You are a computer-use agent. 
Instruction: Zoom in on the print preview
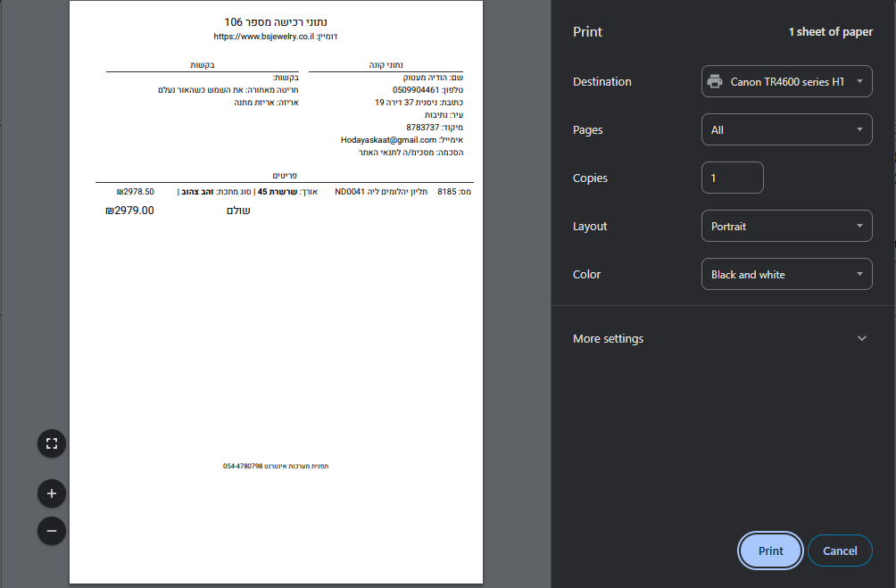tap(52, 493)
